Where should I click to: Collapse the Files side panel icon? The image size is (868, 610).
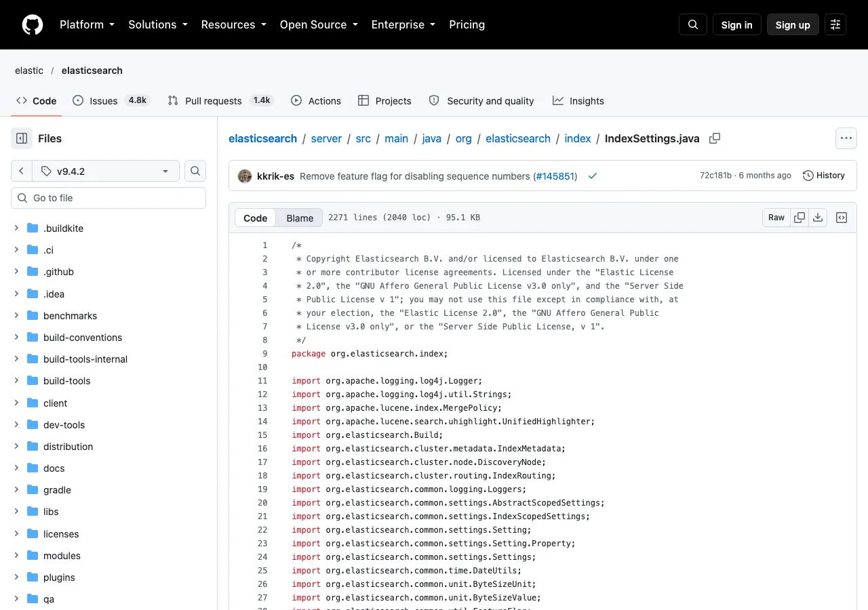22,138
